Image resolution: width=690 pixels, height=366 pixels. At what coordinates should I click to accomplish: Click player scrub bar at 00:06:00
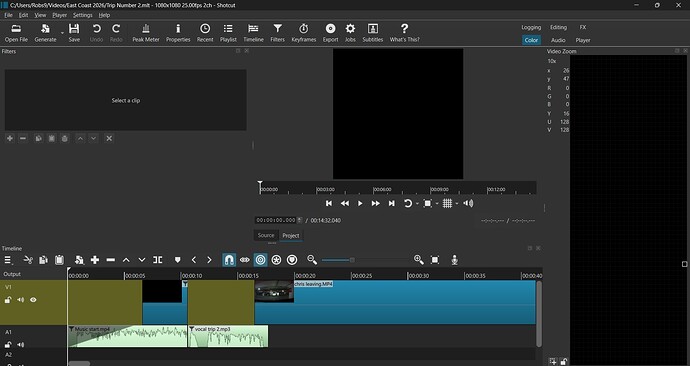[374, 189]
